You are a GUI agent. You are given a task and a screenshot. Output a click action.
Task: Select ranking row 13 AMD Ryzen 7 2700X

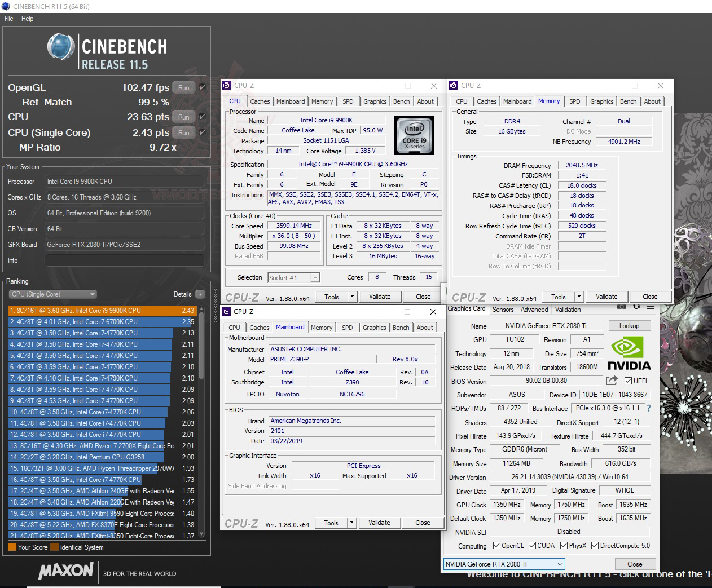click(x=102, y=446)
